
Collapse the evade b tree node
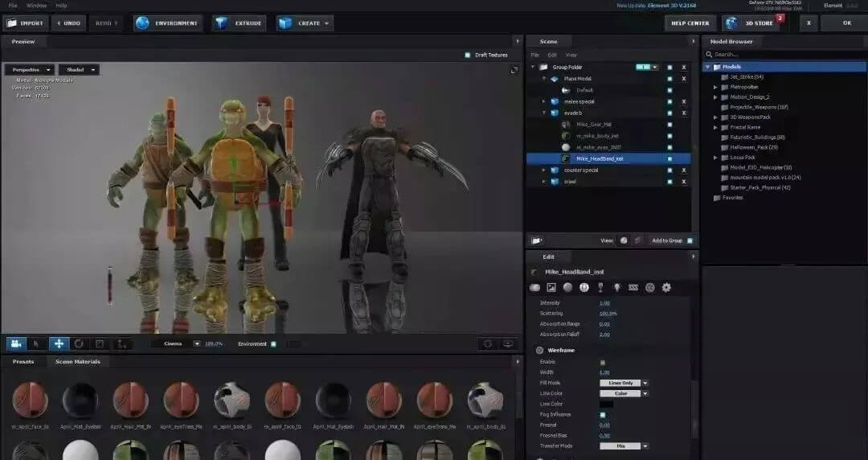(x=544, y=113)
